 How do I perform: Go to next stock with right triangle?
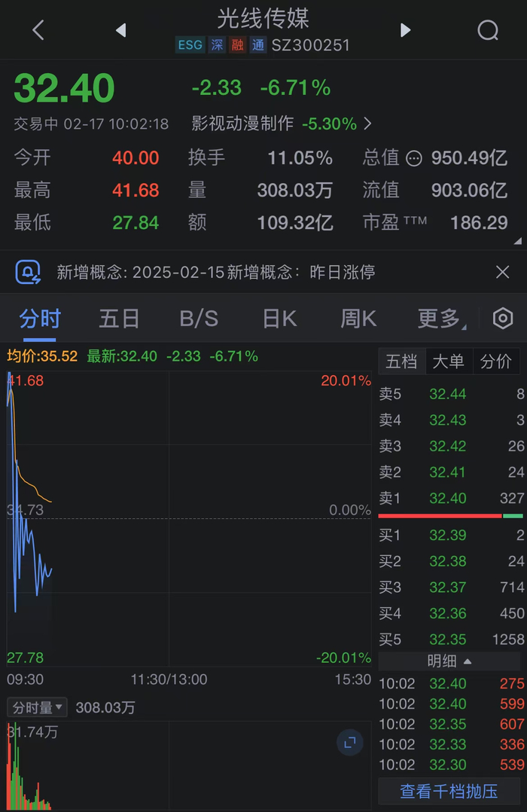(x=405, y=30)
